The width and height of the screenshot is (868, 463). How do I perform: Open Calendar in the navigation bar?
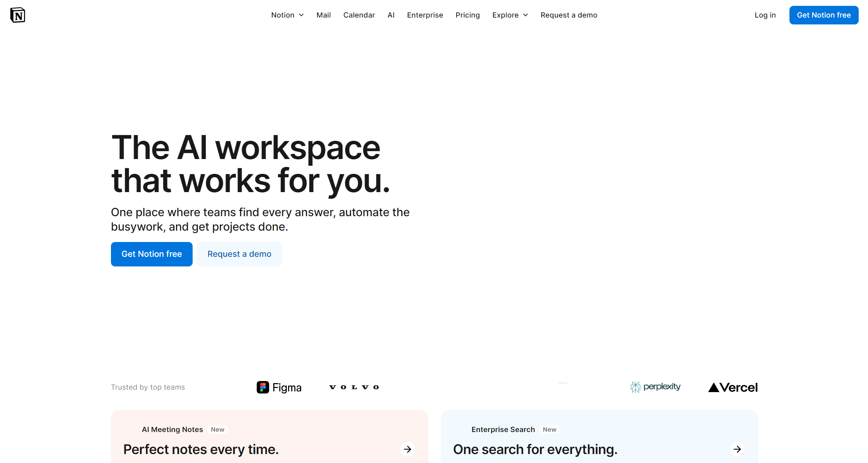(x=359, y=15)
